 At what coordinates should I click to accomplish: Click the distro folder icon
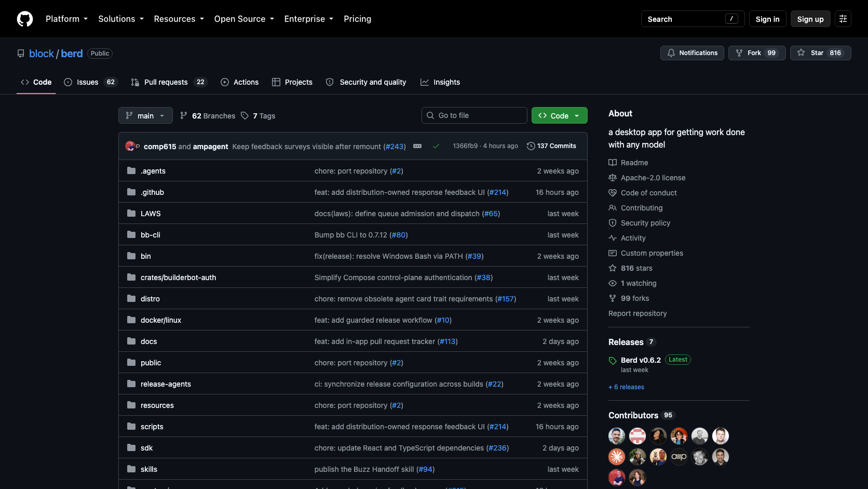tap(131, 299)
